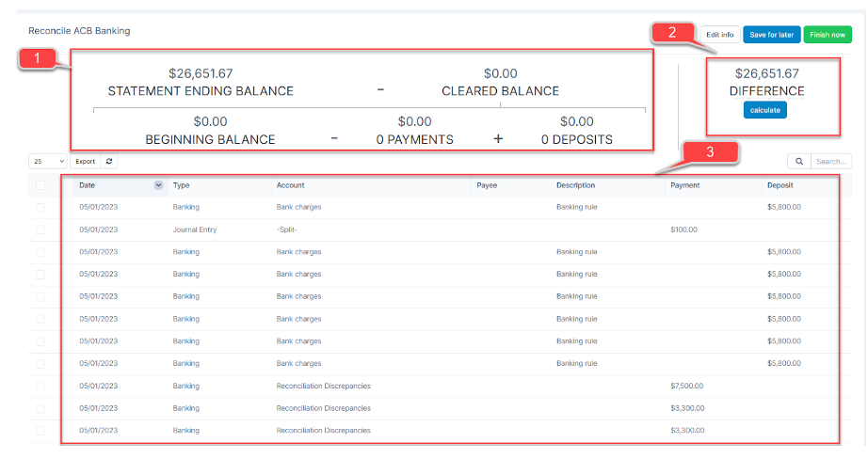Click the magnifying glass search icon
This screenshot has height=459, width=868.
click(798, 162)
